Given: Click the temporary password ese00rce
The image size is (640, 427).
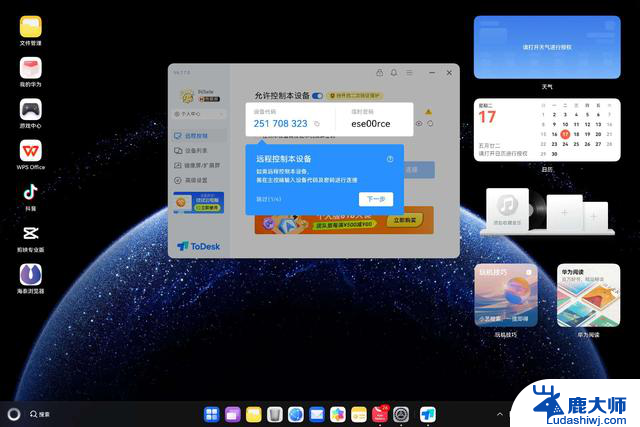Looking at the screenshot, I should (x=371, y=124).
